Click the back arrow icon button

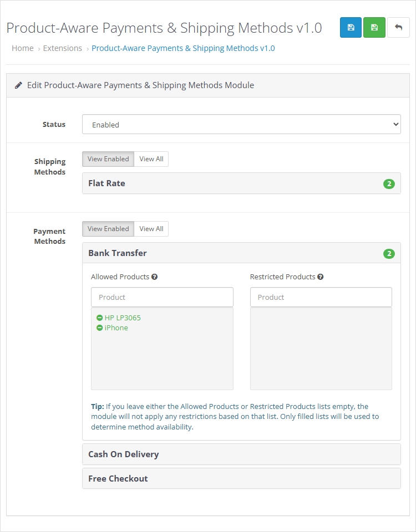pyautogui.click(x=398, y=28)
